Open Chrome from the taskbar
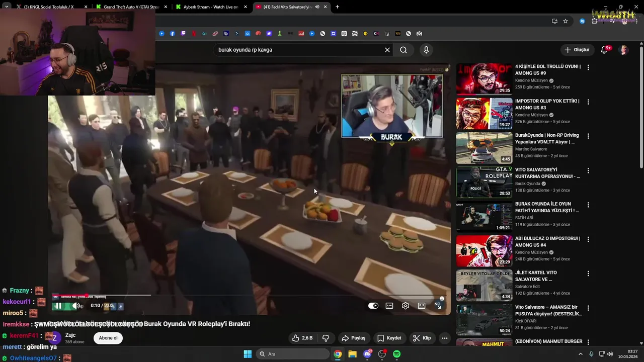 click(x=338, y=354)
